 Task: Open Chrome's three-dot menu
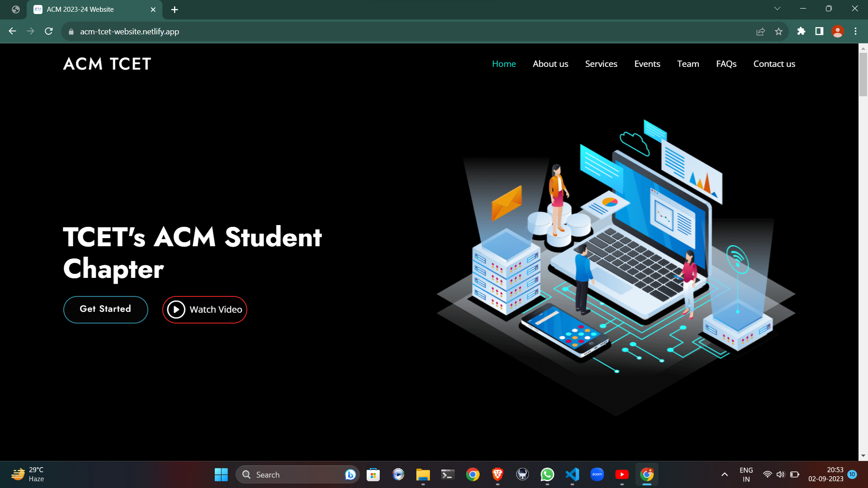click(x=855, y=31)
